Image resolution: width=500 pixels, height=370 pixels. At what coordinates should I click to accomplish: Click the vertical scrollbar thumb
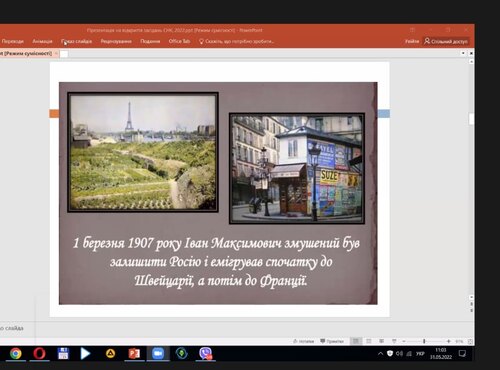(471, 119)
